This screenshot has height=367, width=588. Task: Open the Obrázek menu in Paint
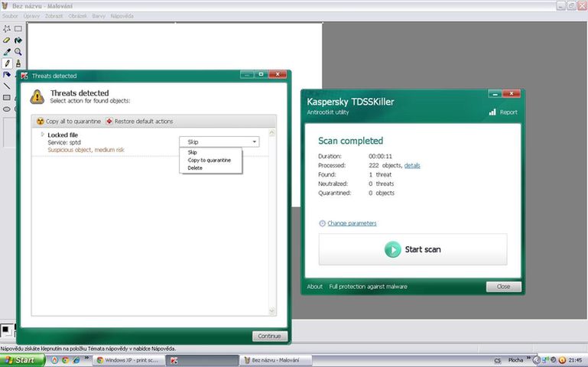pos(78,16)
